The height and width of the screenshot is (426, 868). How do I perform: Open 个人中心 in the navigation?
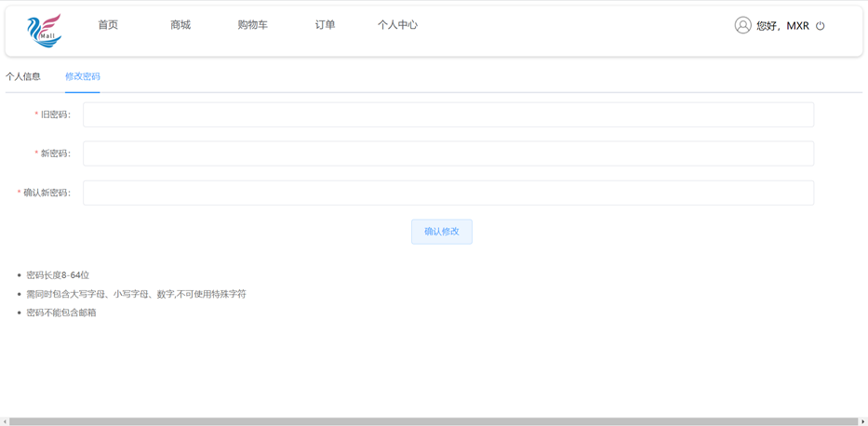point(397,25)
